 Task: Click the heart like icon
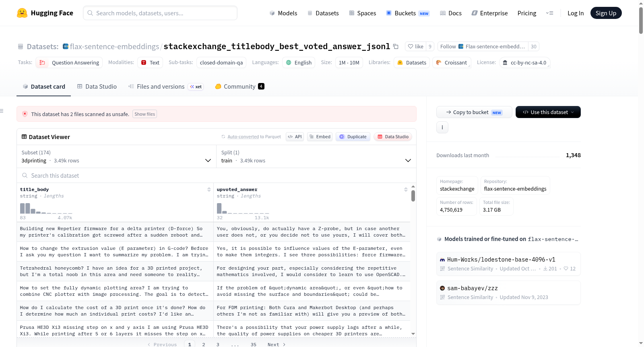coord(411,47)
